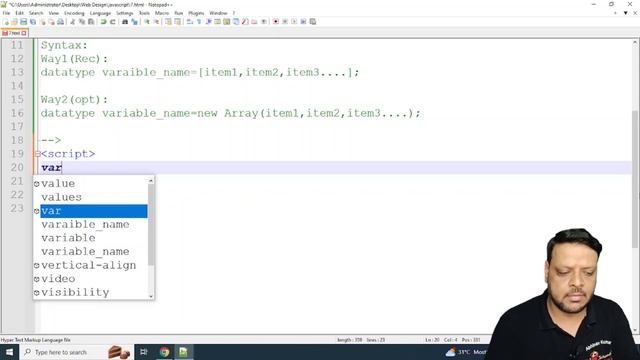Open the Define Your Language icon
Image resolution: width=640 pixels, height=360 pixels.
217,22
